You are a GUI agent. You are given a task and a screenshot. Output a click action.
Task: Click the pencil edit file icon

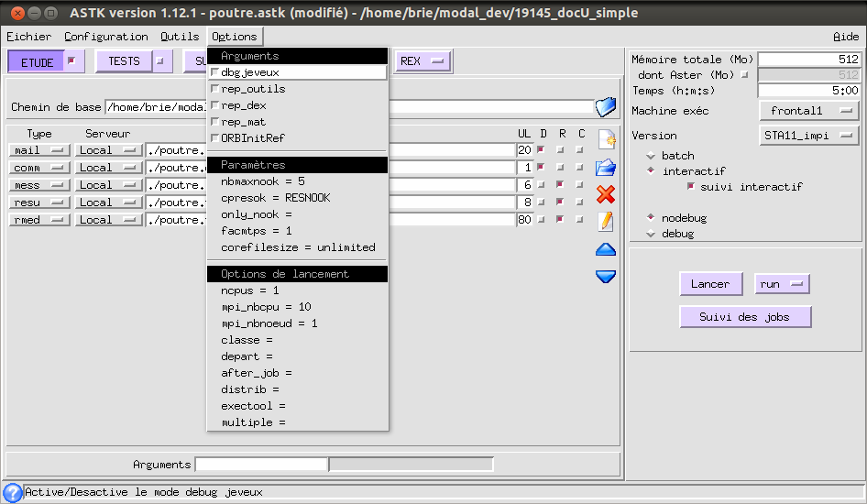606,222
